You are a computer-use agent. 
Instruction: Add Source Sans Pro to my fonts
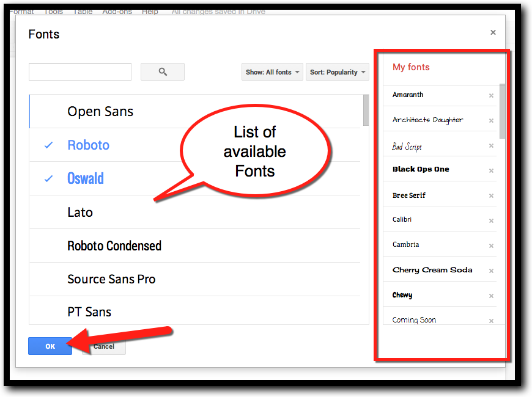click(x=194, y=279)
